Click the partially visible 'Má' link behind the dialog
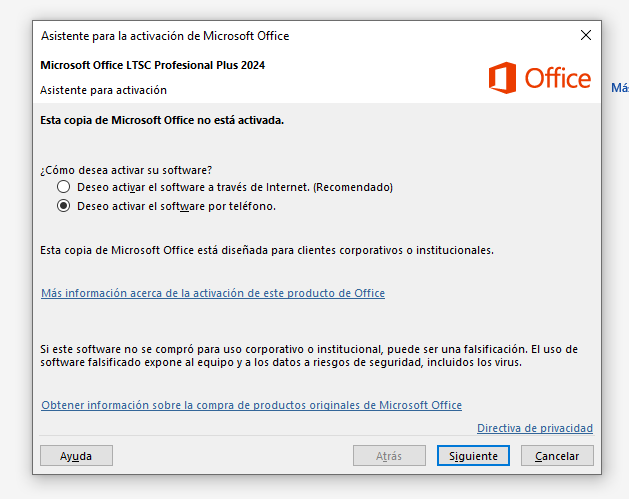The height and width of the screenshot is (499, 629). [x=619, y=88]
